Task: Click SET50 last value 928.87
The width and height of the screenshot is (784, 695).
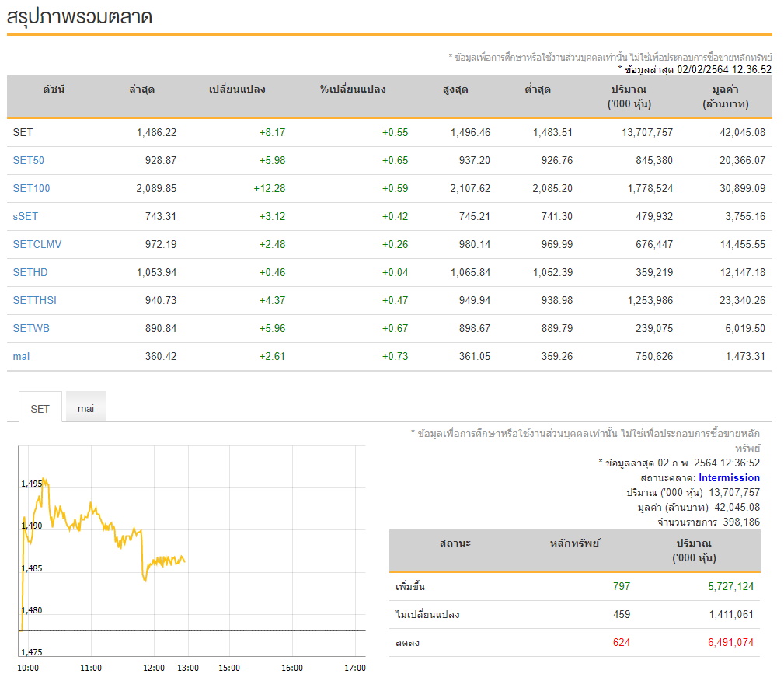Action: [161, 161]
